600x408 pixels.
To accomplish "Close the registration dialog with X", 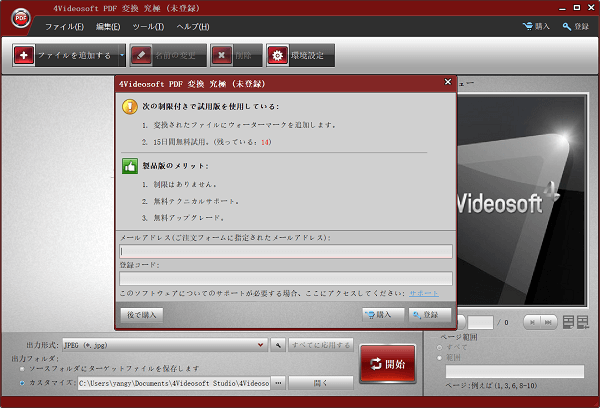I will point(447,82).
